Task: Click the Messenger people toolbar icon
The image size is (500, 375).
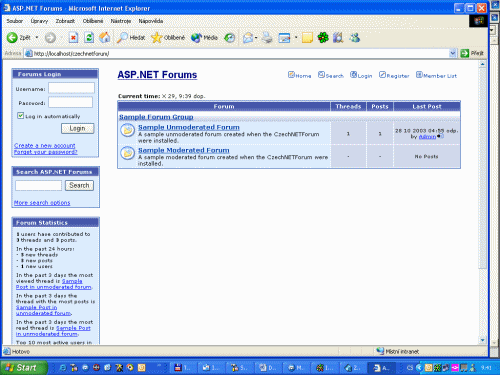Action: coord(355,37)
